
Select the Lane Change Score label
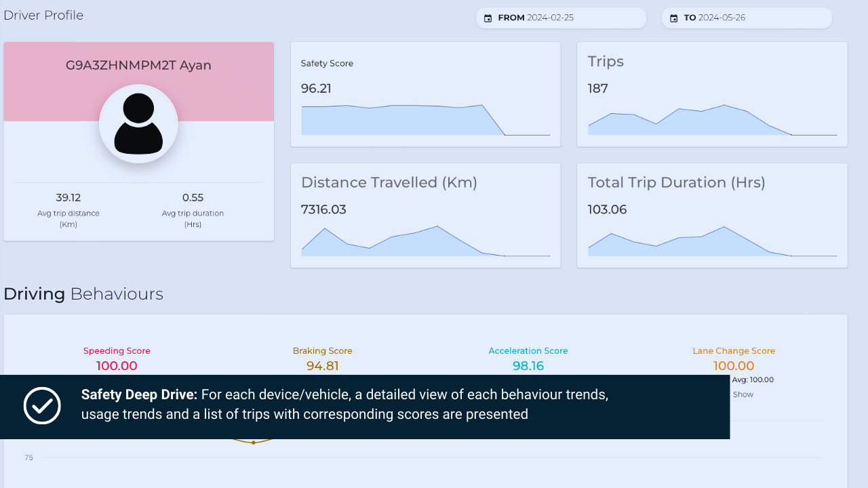733,351
